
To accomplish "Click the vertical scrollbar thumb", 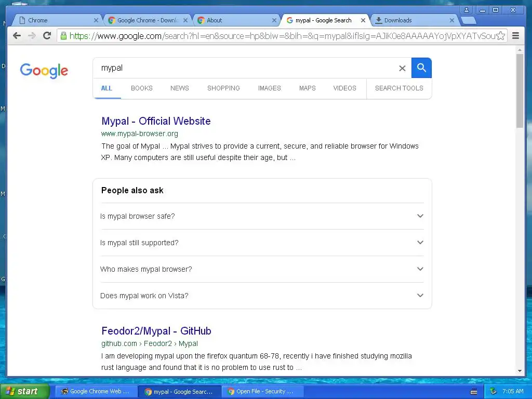I will pyautogui.click(x=520, y=90).
